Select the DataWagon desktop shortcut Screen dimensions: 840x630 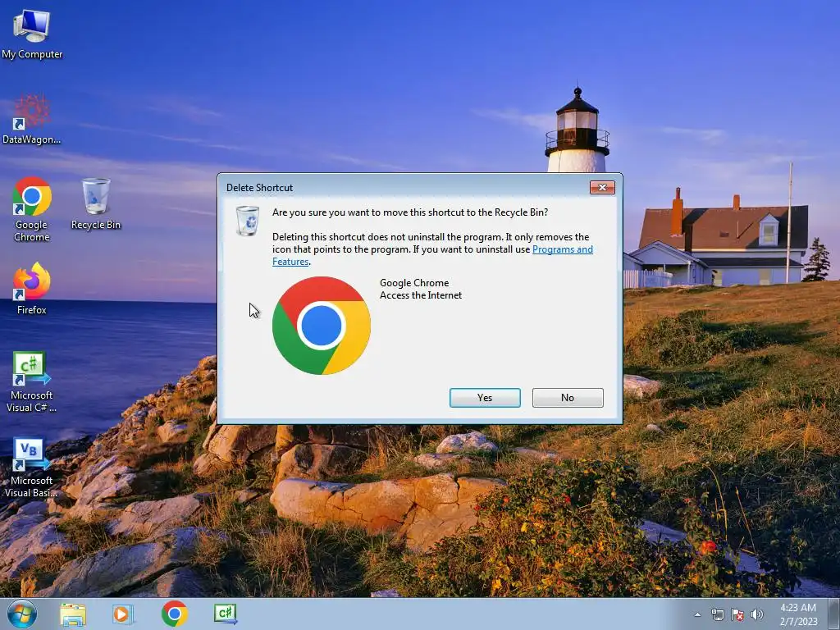pos(32,120)
